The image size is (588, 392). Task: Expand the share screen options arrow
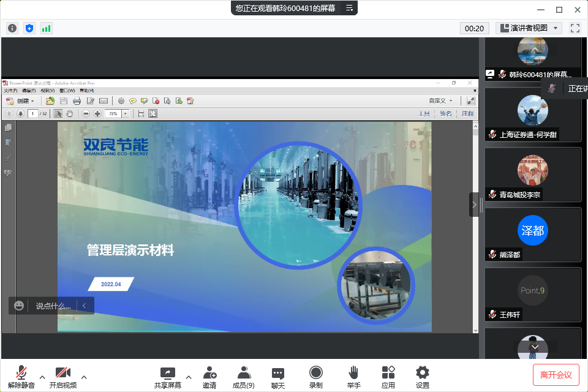tap(189, 377)
